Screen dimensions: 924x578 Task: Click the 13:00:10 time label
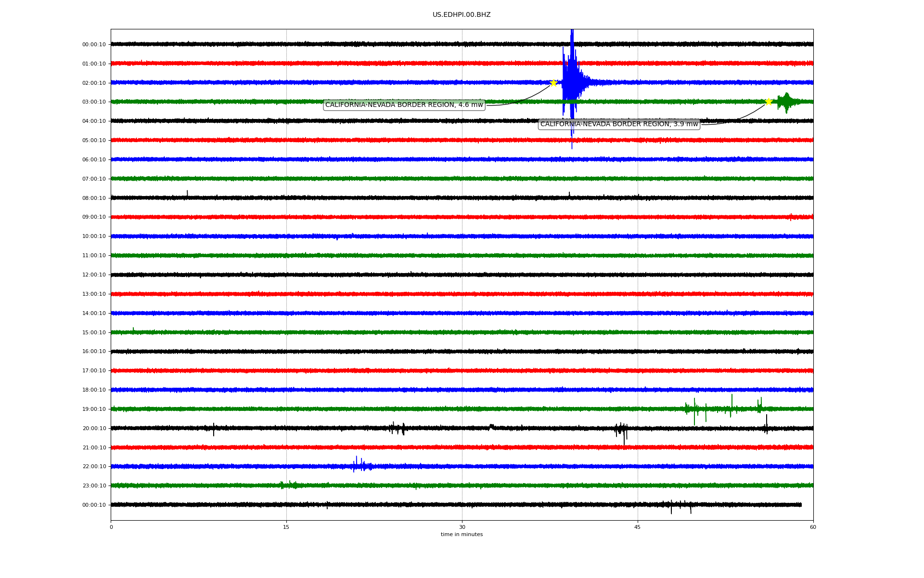[94, 294]
